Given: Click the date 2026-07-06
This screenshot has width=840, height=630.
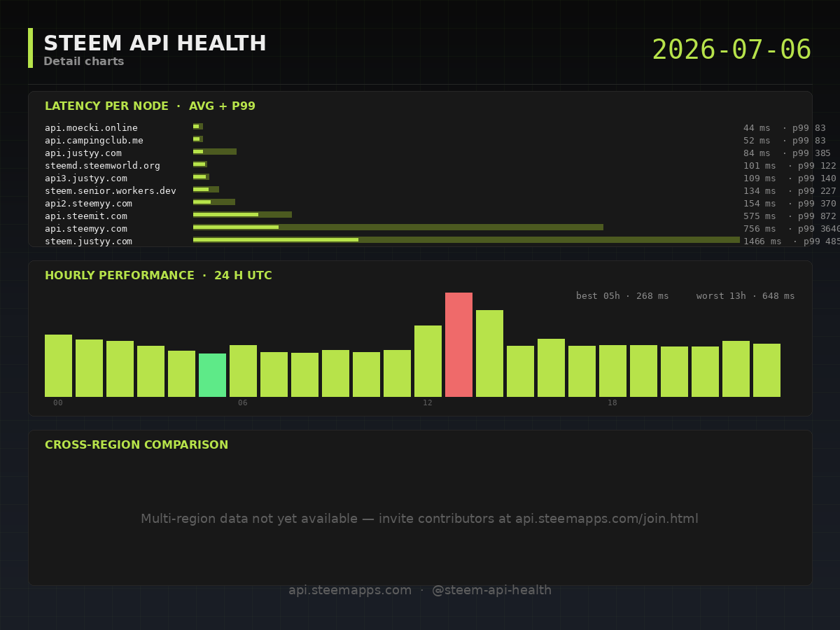Looking at the screenshot, I should tap(731, 50).
